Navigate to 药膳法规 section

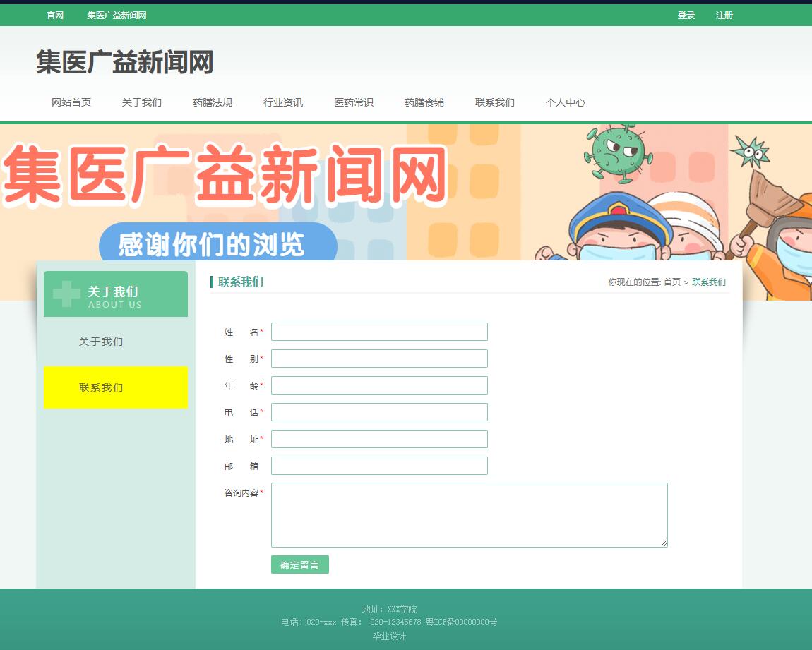tap(212, 102)
